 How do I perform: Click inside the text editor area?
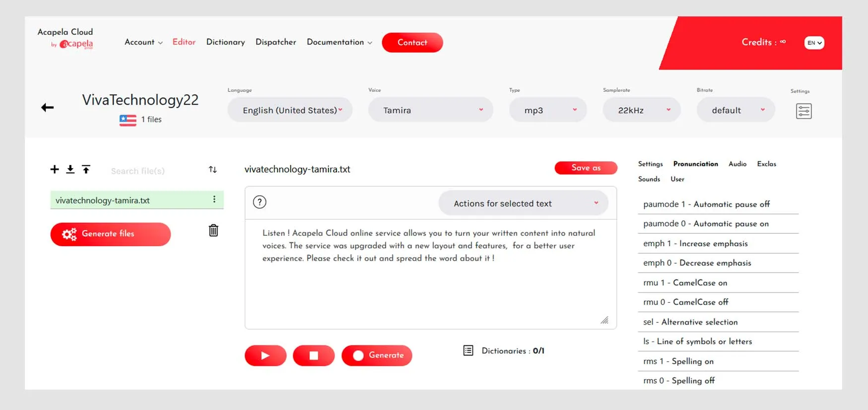pos(430,274)
